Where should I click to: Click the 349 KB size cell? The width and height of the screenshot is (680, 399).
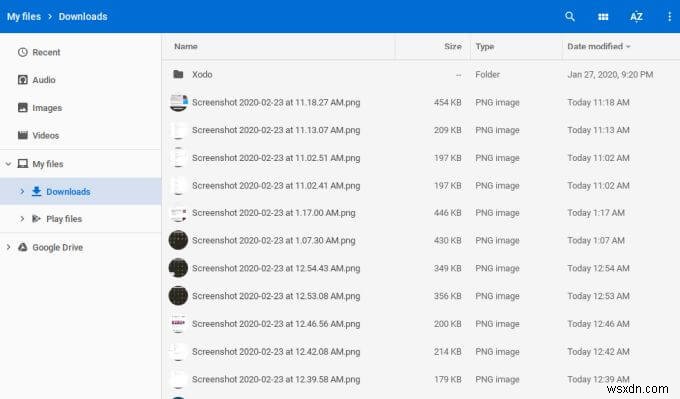[448, 268]
